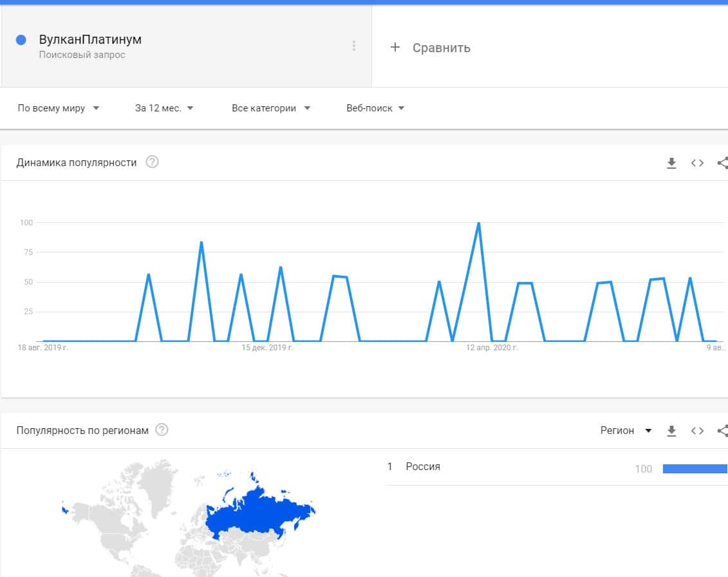Open help tooltip for Популярность по регионам
728x577 pixels.
[162, 430]
